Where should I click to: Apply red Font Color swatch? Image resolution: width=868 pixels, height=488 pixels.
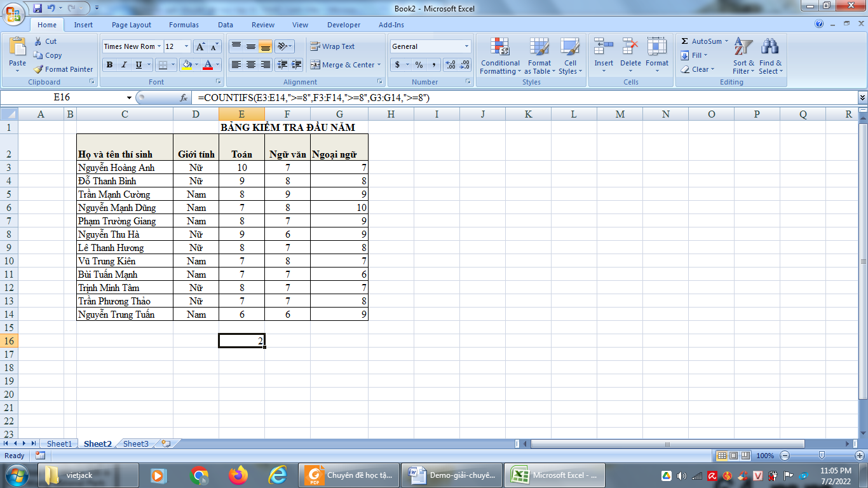point(207,65)
